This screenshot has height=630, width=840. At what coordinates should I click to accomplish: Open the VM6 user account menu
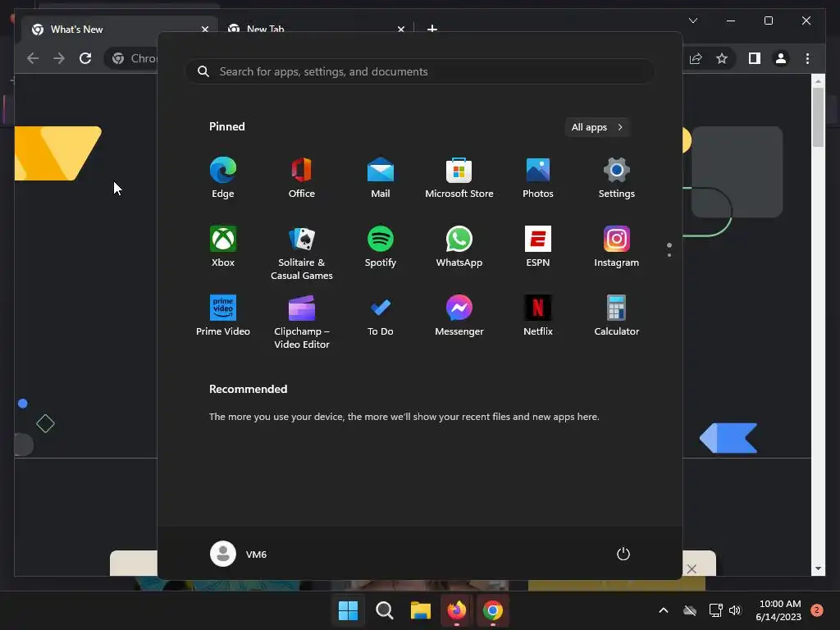coord(239,554)
